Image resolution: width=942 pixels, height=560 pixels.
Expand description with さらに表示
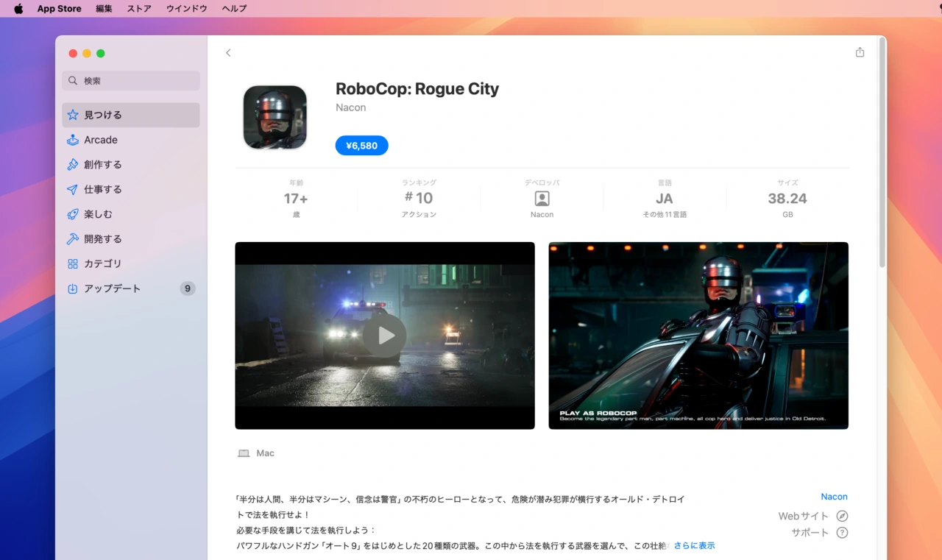click(x=694, y=546)
